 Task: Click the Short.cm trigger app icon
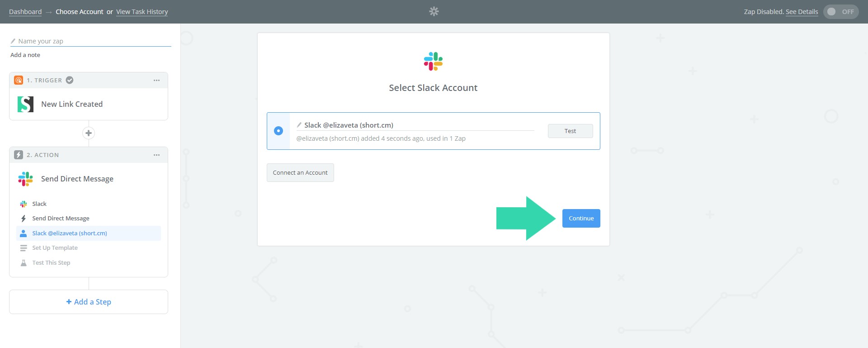click(25, 104)
